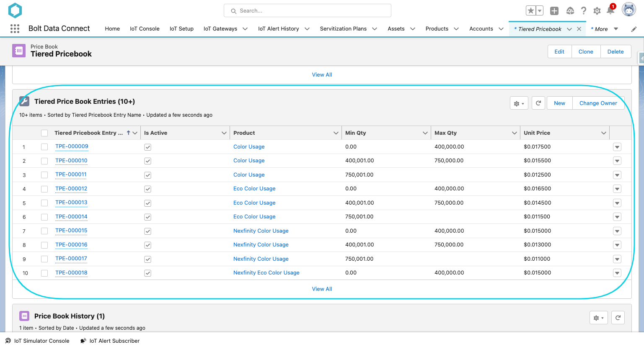This screenshot has width=644, height=349.
Task: Select all rows header checkbox
Action: pyautogui.click(x=44, y=133)
